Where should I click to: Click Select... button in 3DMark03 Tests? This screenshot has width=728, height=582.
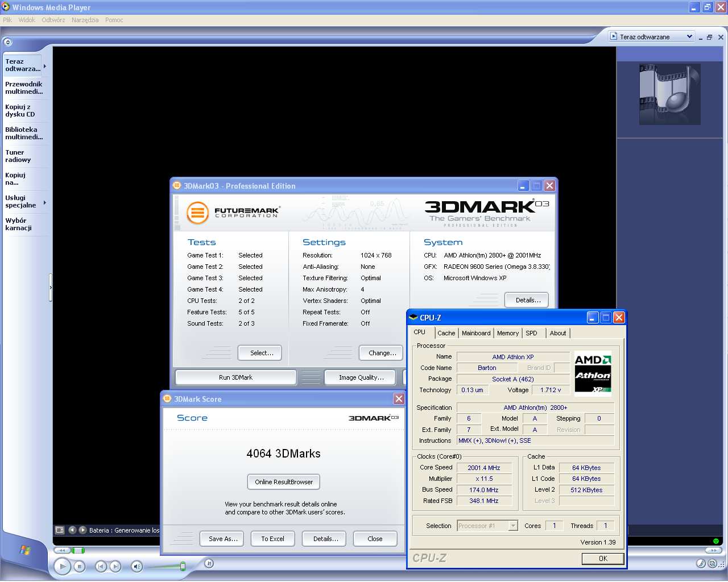(x=260, y=353)
